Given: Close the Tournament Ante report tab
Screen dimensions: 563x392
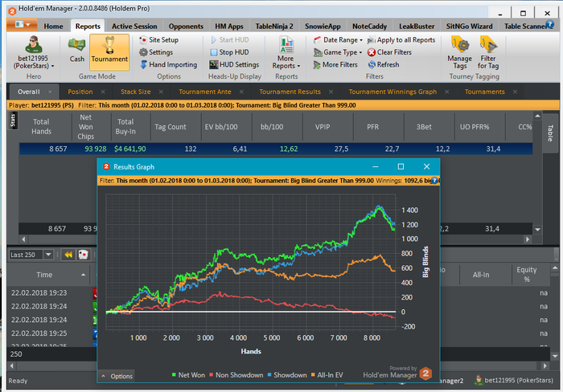Looking at the screenshot, I should 241,92.
